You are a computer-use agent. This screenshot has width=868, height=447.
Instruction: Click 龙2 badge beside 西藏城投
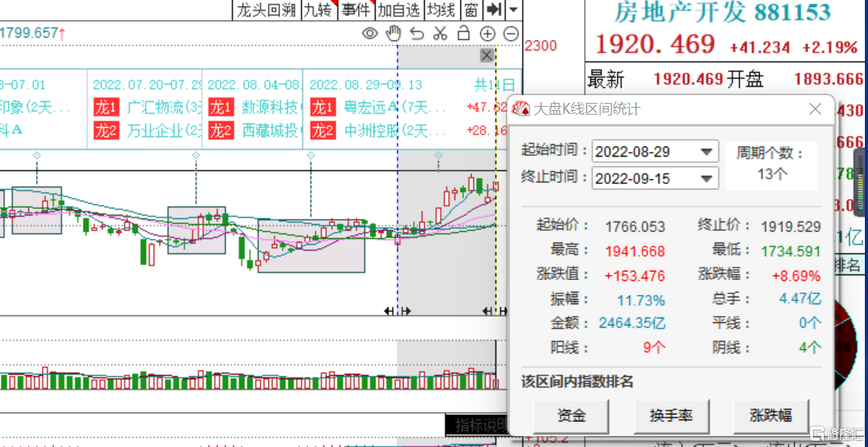220,130
